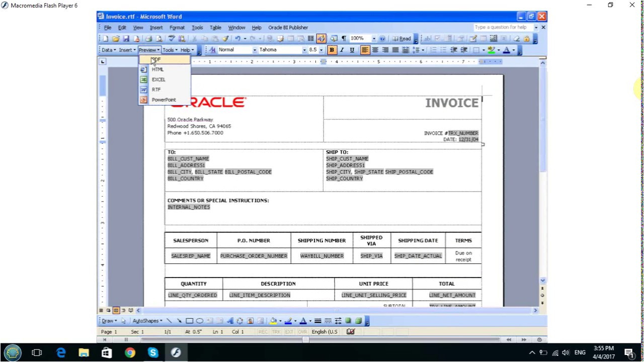Image resolution: width=644 pixels, height=362 pixels.
Task: Open the Oracle BI Publisher menu
Action: pyautogui.click(x=288, y=28)
